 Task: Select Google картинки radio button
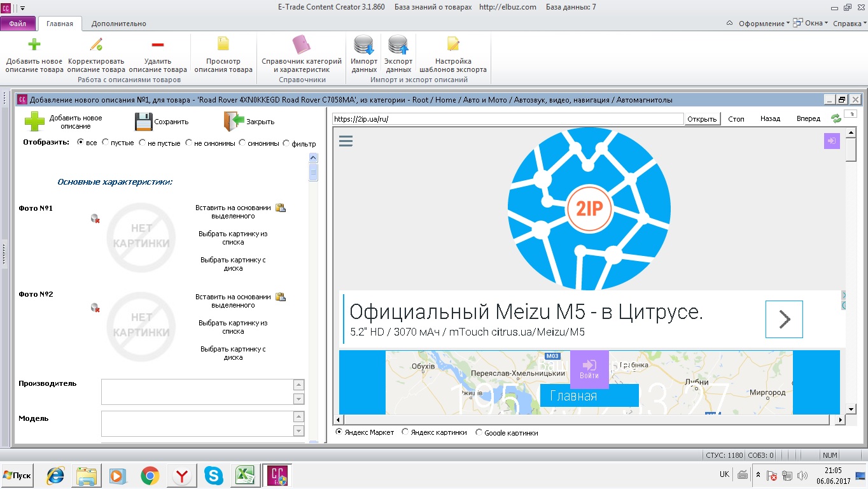pyautogui.click(x=479, y=432)
